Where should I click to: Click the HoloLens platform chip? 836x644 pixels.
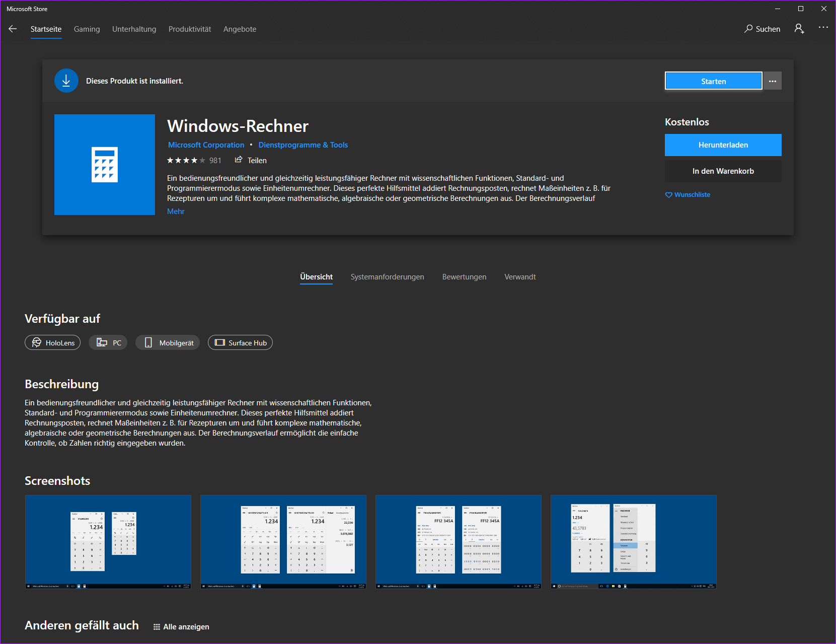52,342
